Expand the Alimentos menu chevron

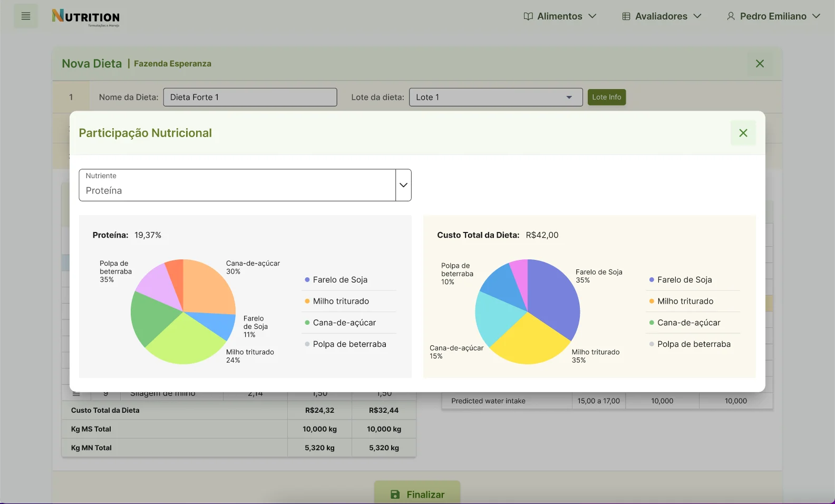[x=593, y=16]
